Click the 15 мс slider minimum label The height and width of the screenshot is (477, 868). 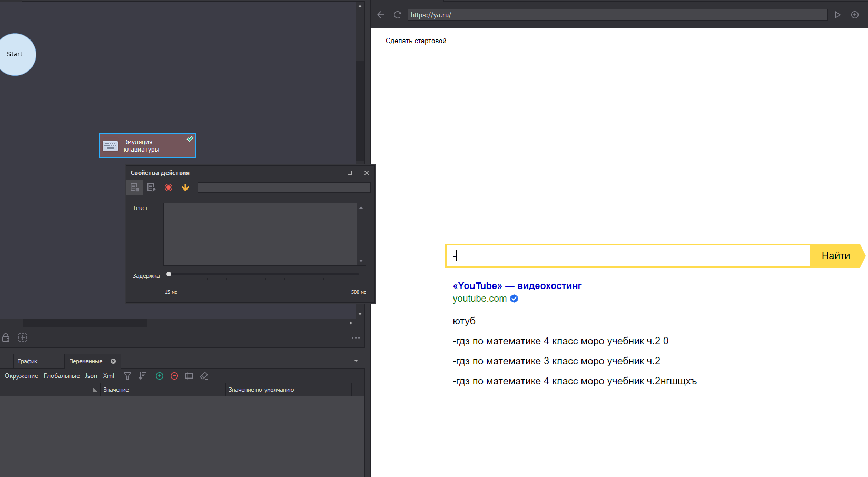(x=171, y=292)
